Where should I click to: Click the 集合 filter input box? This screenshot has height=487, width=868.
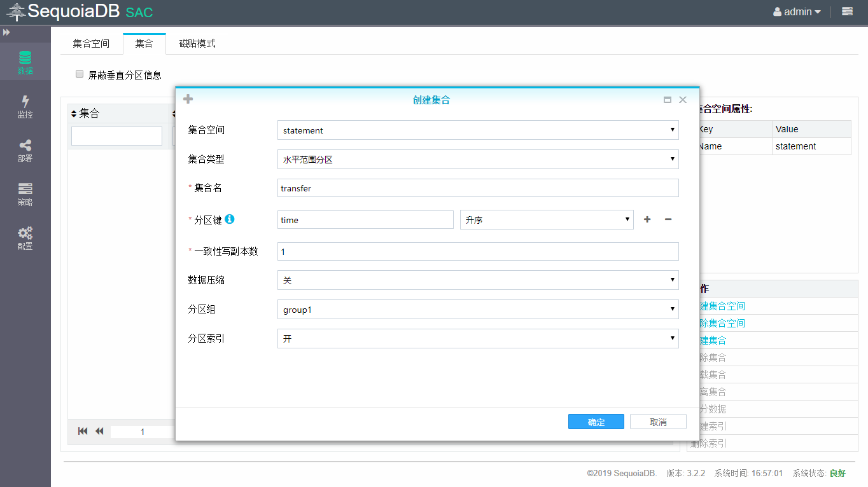(116, 136)
